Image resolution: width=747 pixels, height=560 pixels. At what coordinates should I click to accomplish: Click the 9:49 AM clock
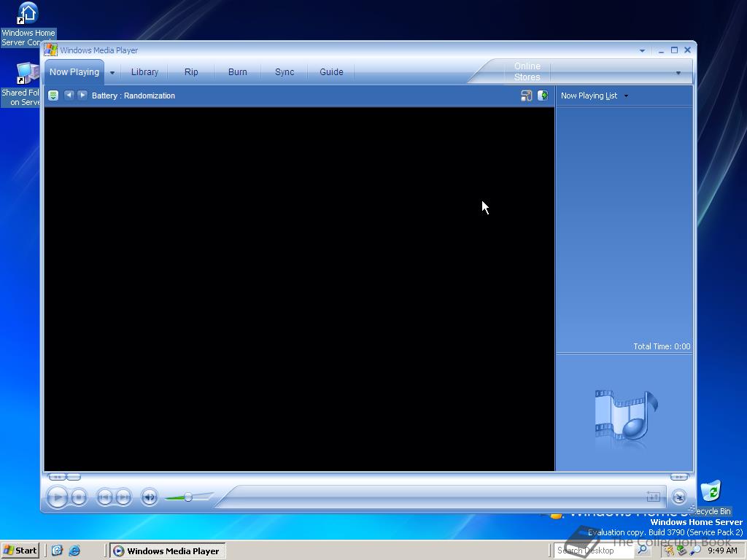click(722, 551)
